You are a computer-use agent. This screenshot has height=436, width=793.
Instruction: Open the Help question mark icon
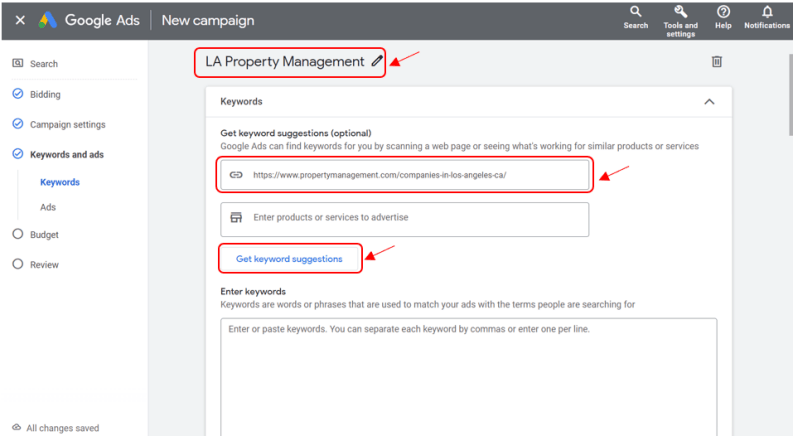pos(723,12)
